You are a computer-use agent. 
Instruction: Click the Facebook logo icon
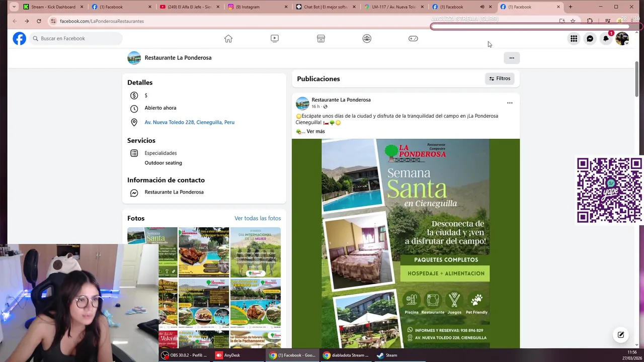[x=19, y=39]
